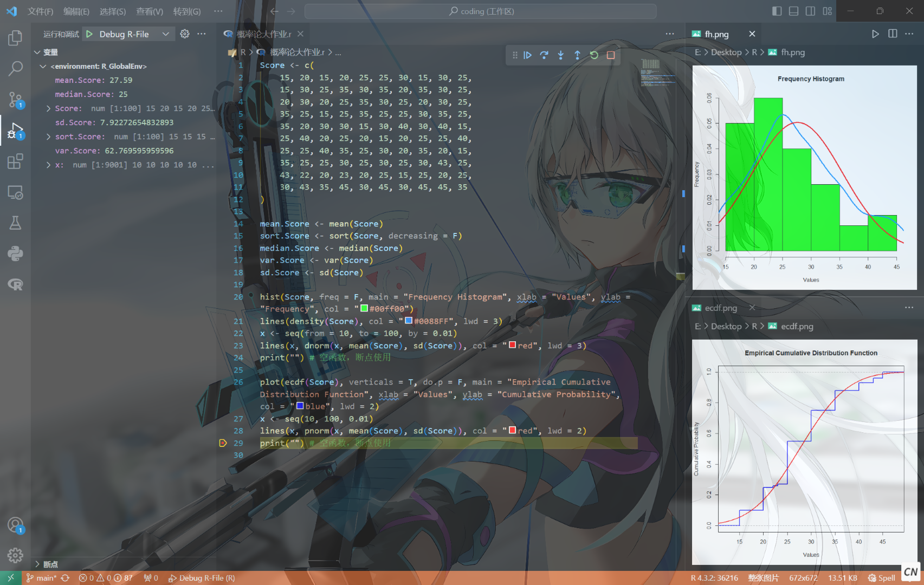
Task: Step over in the debug toolbar
Action: coord(544,55)
